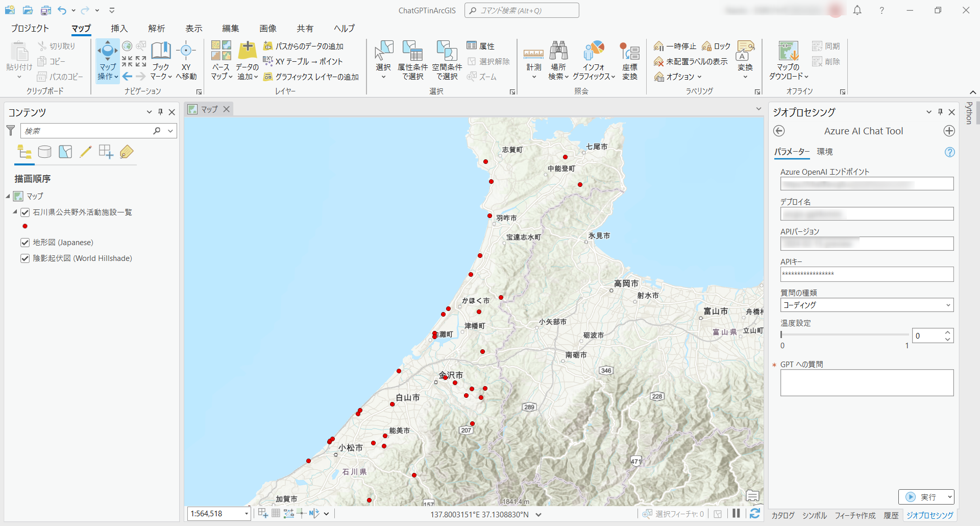Image resolution: width=980 pixels, height=526 pixels.
Task: Pause map drawing with the pause icon
Action: pyautogui.click(x=736, y=513)
